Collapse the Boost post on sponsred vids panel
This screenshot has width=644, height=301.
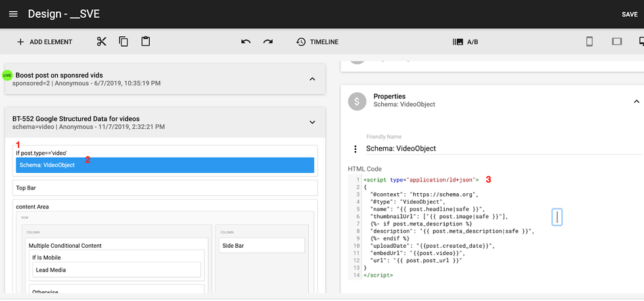tap(312, 79)
